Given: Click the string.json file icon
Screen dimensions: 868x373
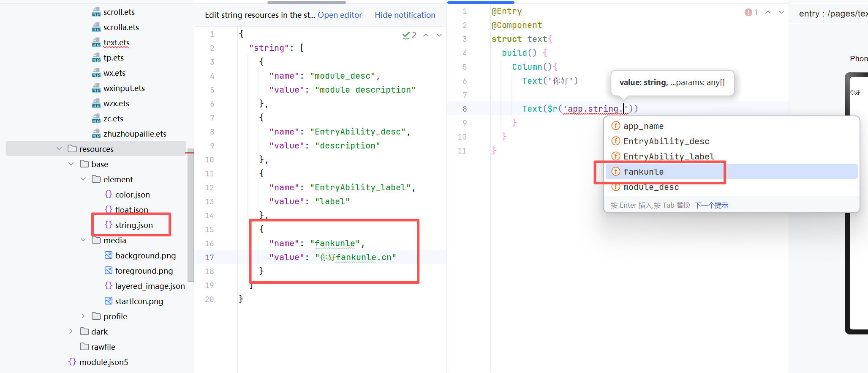Looking at the screenshot, I should (109, 225).
